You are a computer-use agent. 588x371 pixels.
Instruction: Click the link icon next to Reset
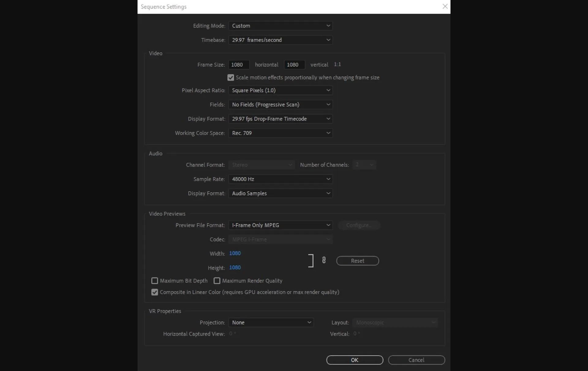[x=324, y=260]
